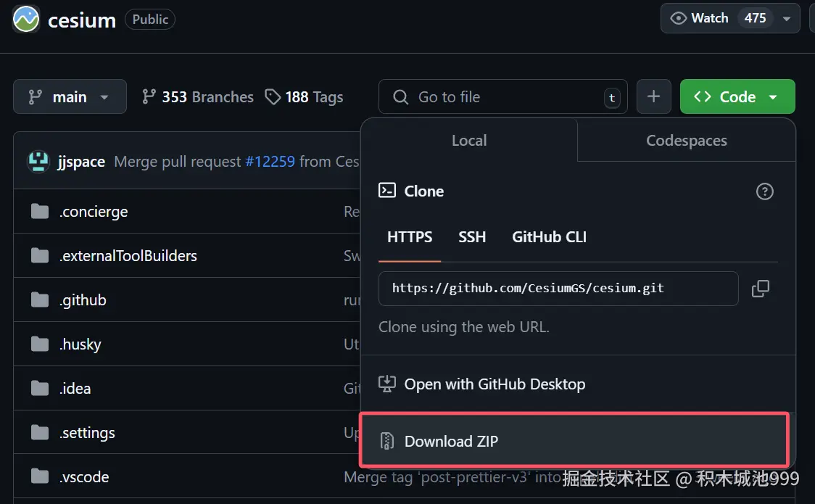This screenshot has width=815, height=504.
Task: Open the cesium repository name link
Action: (x=82, y=20)
